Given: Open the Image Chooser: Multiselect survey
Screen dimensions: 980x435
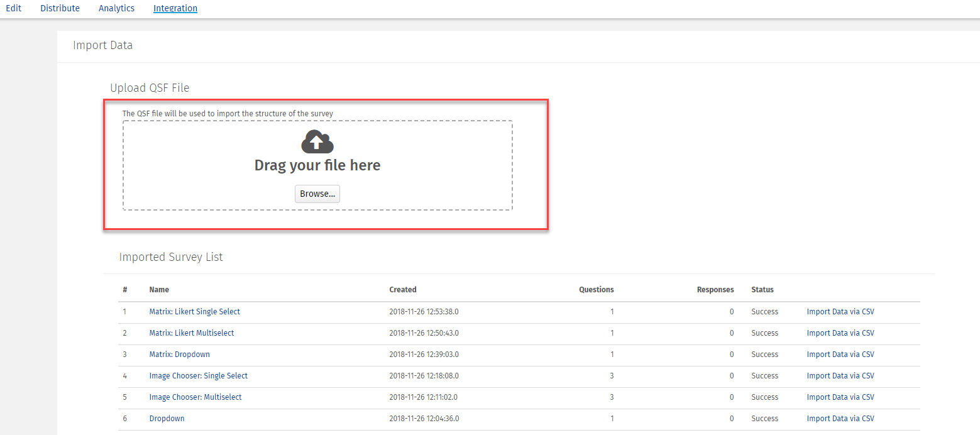Looking at the screenshot, I should coord(195,397).
